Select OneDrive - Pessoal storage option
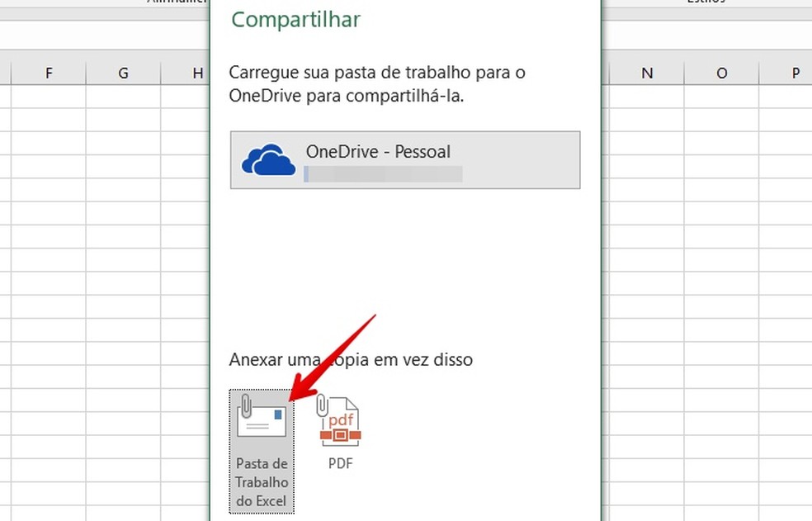The image size is (812, 521). 405,160
